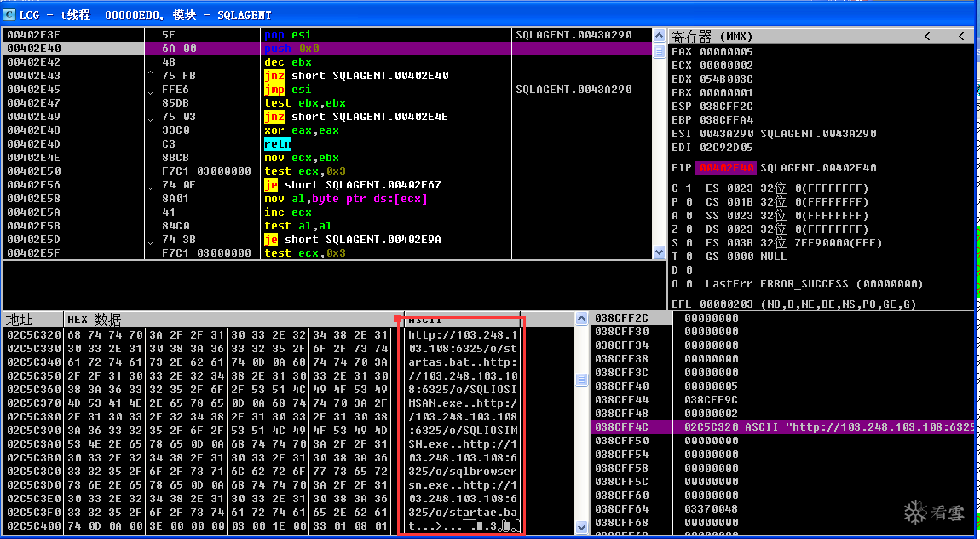Select the EBX 00000001 register
Screen dimensions: 980x539
tap(712, 93)
